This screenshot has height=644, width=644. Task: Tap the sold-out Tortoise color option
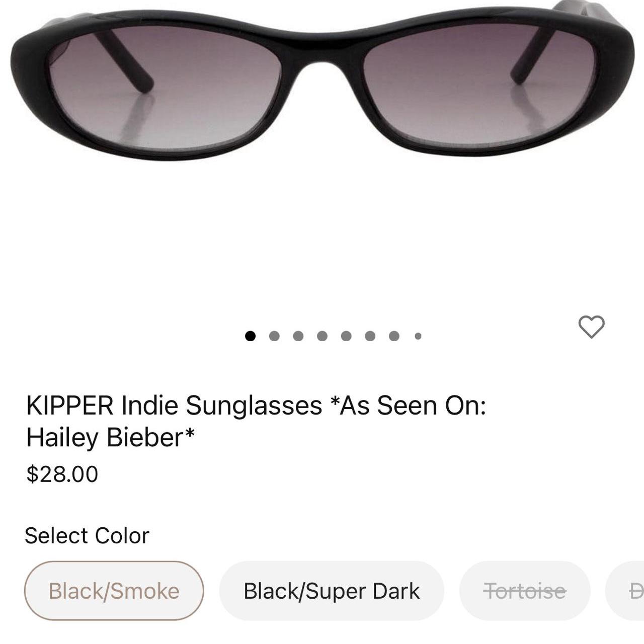(525, 592)
